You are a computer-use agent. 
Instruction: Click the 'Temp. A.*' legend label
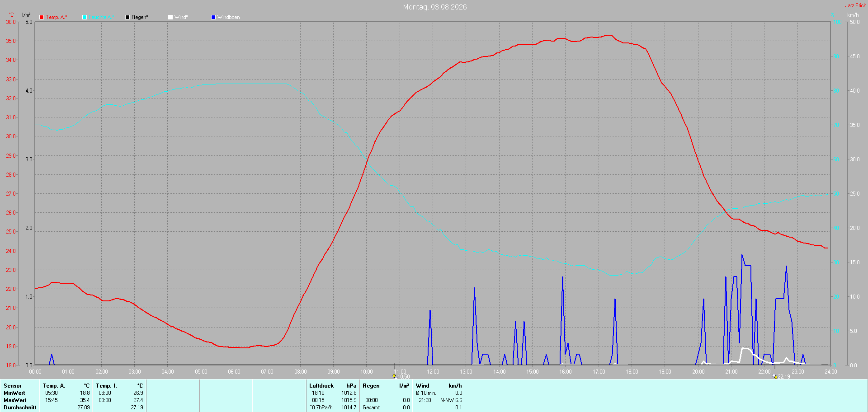[57, 17]
